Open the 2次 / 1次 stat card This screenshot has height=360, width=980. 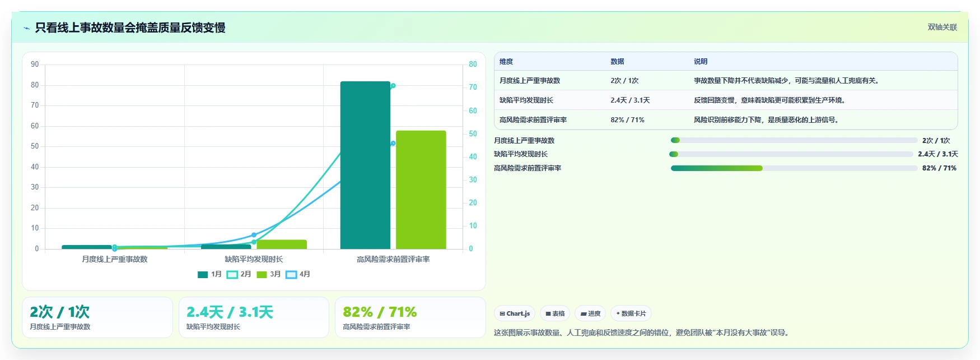[97, 317]
